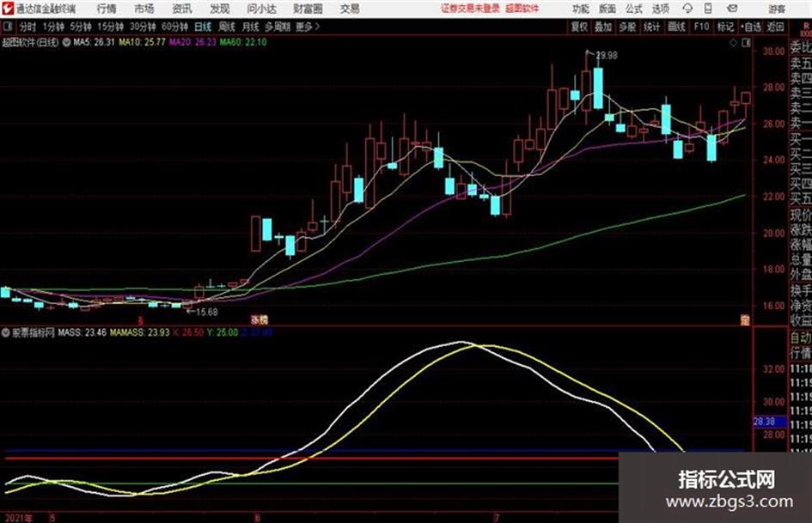Click the 涨停 marker below candlesticks
812x523 pixels.
pyautogui.click(x=259, y=319)
